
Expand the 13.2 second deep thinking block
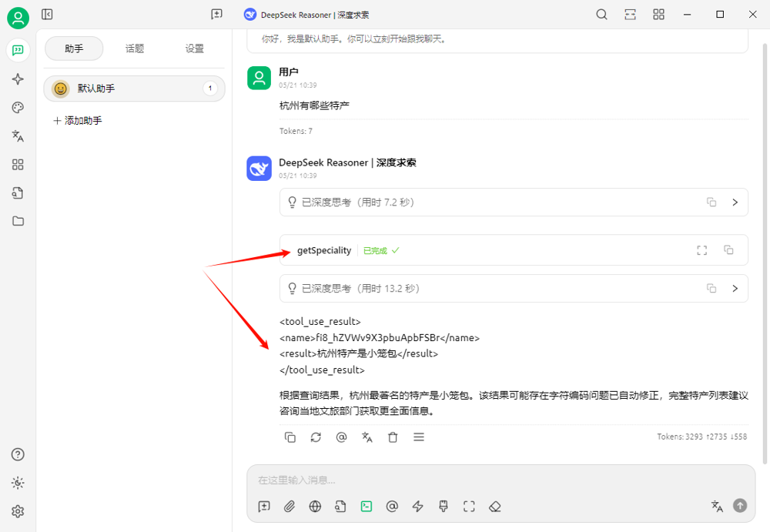pos(735,289)
